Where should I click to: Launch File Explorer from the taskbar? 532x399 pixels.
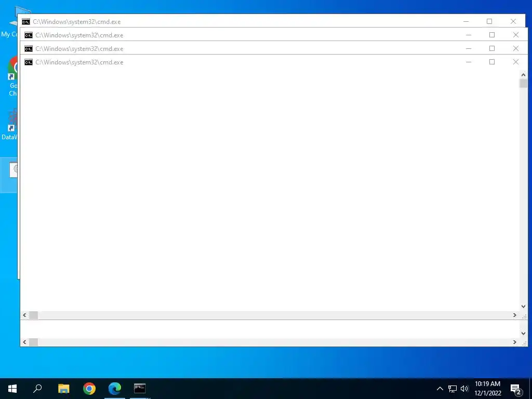click(x=63, y=389)
